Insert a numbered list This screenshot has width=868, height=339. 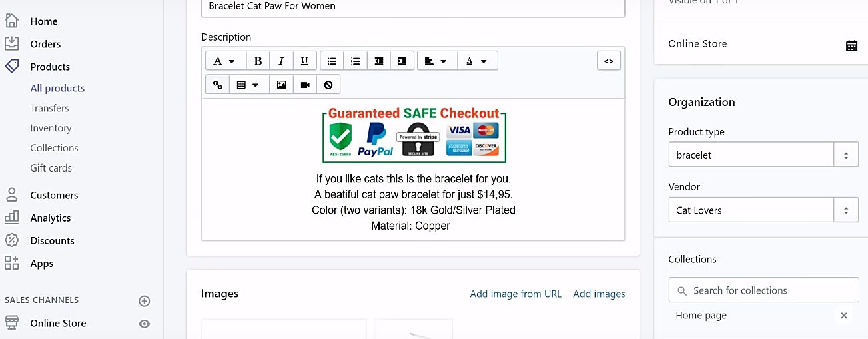pyautogui.click(x=355, y=61)
